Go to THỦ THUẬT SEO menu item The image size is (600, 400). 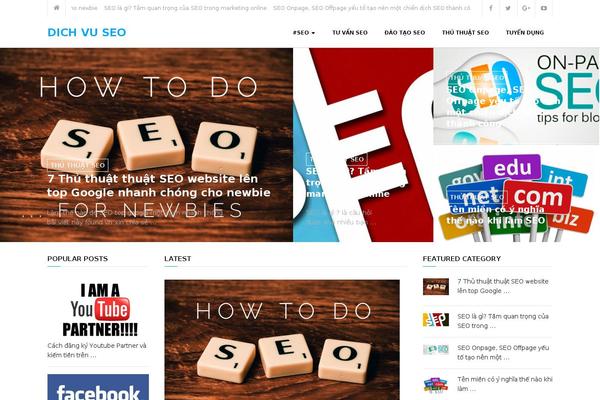465,33
